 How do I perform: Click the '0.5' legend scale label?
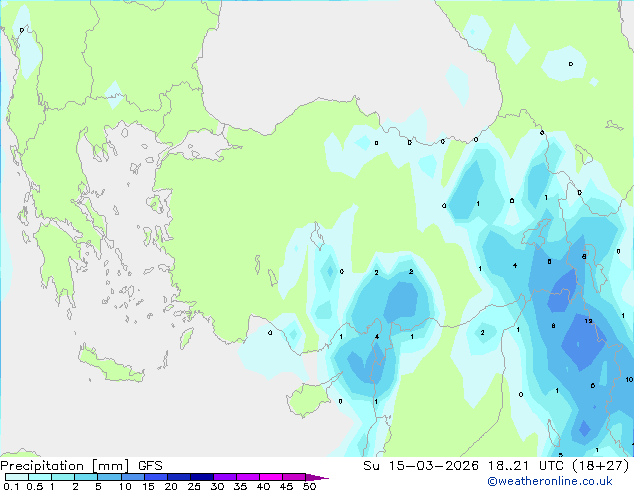pyautogui.click(x=35, y=486)
